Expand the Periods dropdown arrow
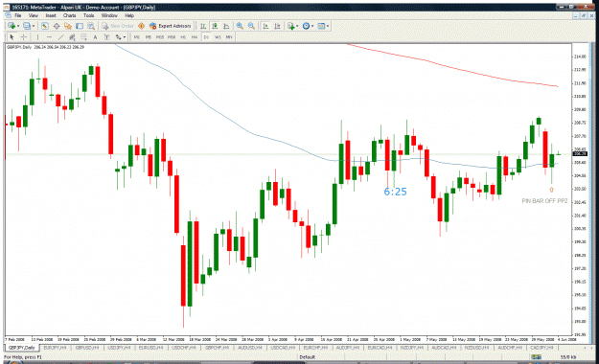 pos(312,26)
